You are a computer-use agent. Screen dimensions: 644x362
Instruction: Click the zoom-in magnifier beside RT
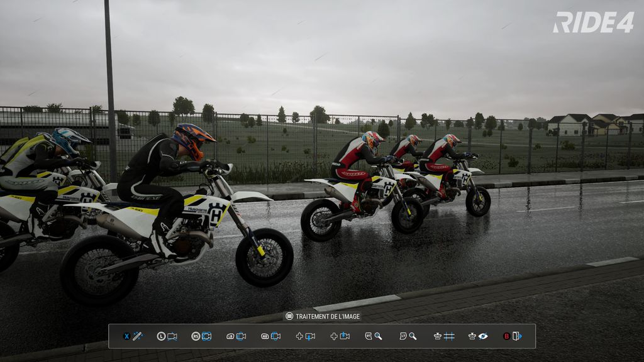tap(378, 337)
